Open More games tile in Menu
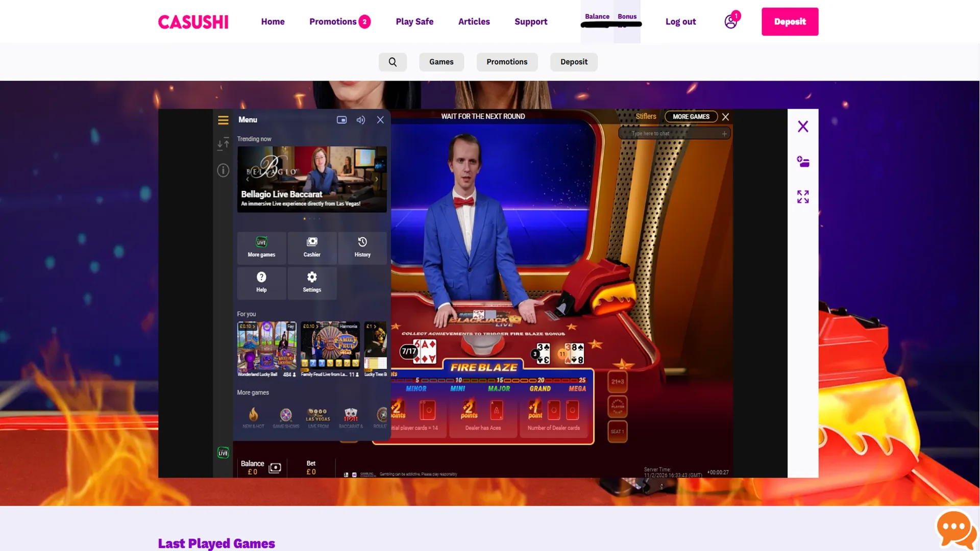The height and width of the screenshot is (551, 980). tap(261, 248)
